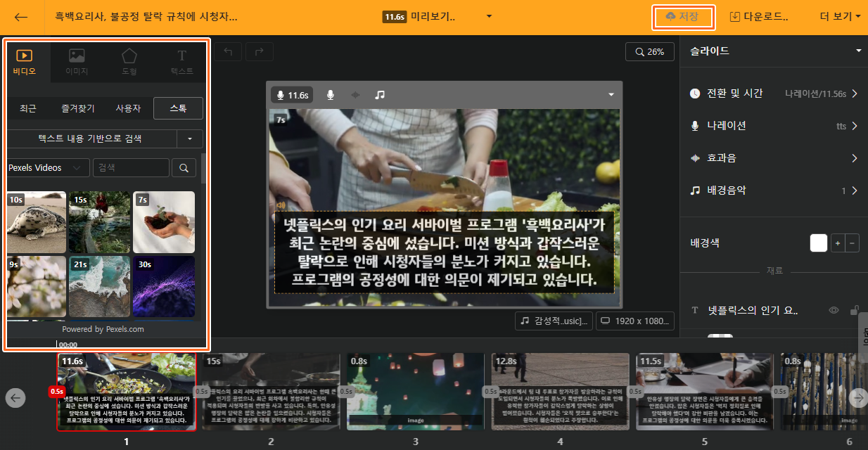Open 전환 및 시간 settings
Viewport: 868px width, 450px height.
click(x=774, y=94)
